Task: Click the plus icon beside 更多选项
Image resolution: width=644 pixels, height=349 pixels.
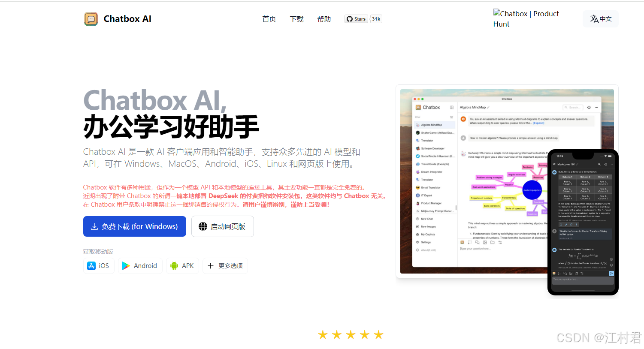Action: click(211, 266)
